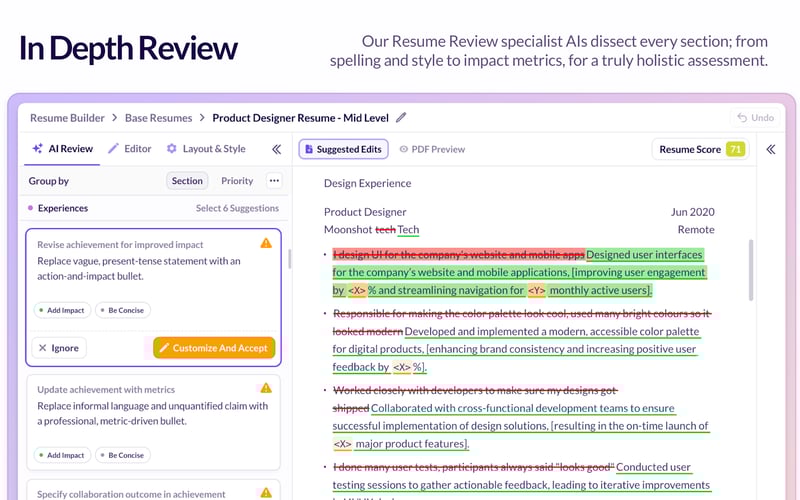Image resolution: width=800 pixels, height=500 pixels.
Task: Click Customize And Accept button
Action: click(x=214, y=348)
